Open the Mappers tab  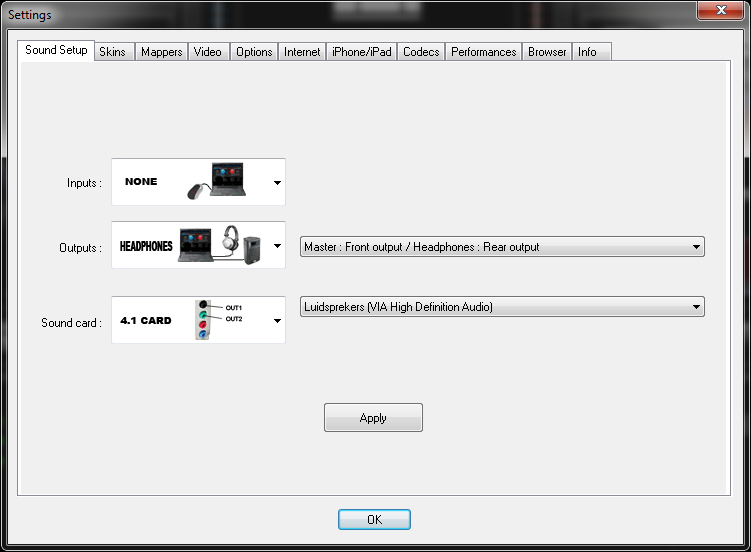click(161, 52)
